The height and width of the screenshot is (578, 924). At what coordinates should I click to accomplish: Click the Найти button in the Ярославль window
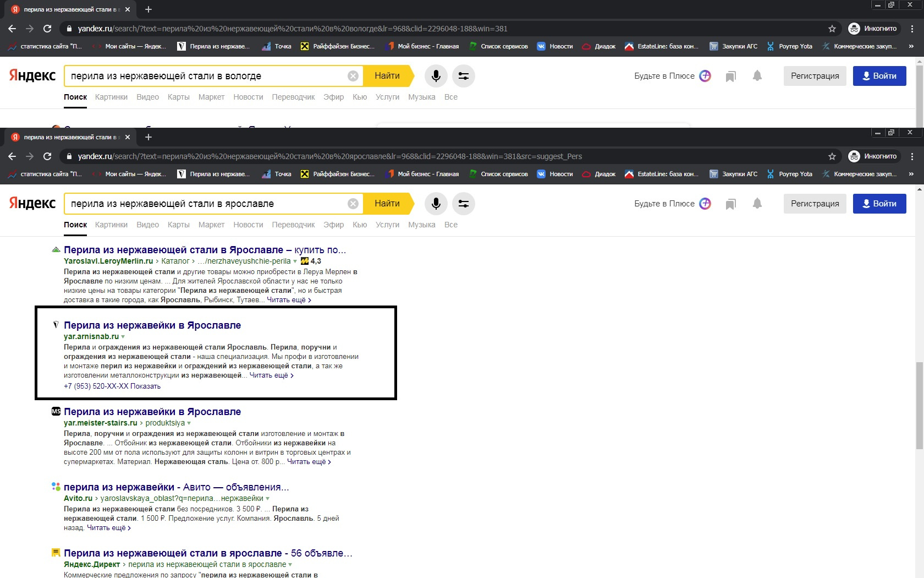tap(388, 204)
